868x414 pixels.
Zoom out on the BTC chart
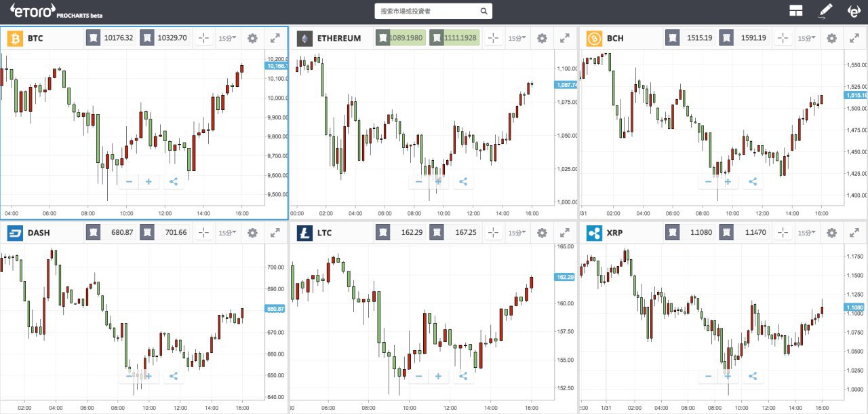click(x=129, y=182)
